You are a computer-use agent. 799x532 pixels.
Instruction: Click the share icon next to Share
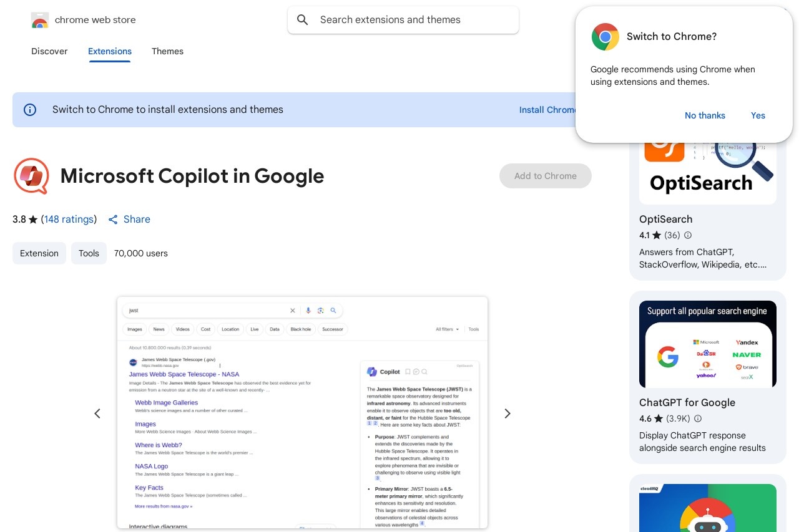coord(113,220)
